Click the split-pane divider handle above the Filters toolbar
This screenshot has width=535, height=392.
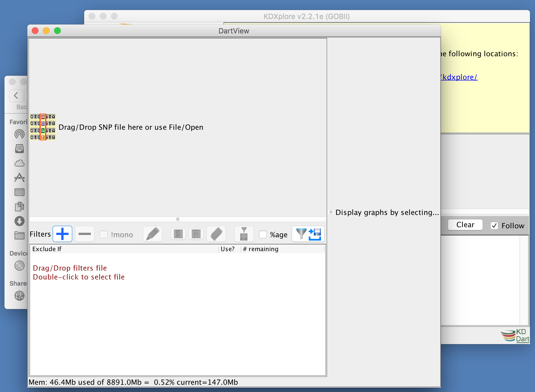tap(178, 219)
